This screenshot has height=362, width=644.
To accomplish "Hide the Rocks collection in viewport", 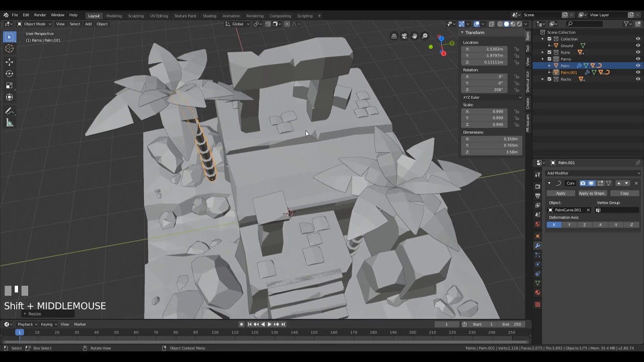I will [638, 79].
